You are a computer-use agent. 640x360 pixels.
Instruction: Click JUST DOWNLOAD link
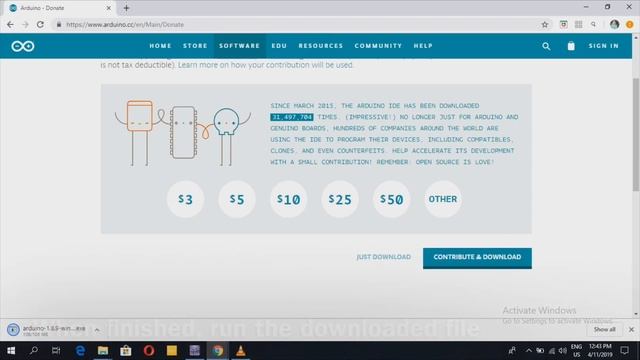(384, 257)
